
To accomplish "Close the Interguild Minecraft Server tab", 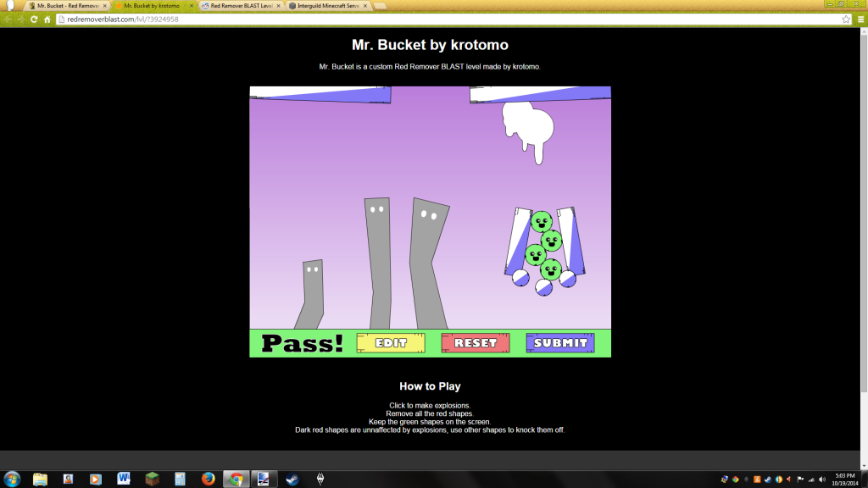I will [x=365, y=6].
